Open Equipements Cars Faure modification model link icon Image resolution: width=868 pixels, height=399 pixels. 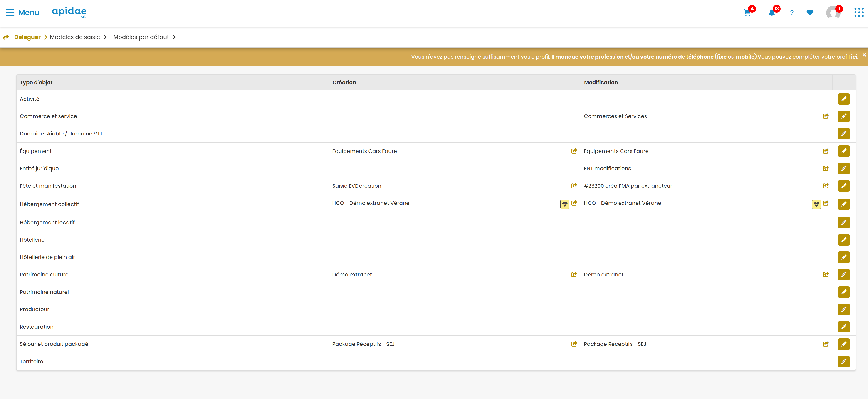coord(826,151)
